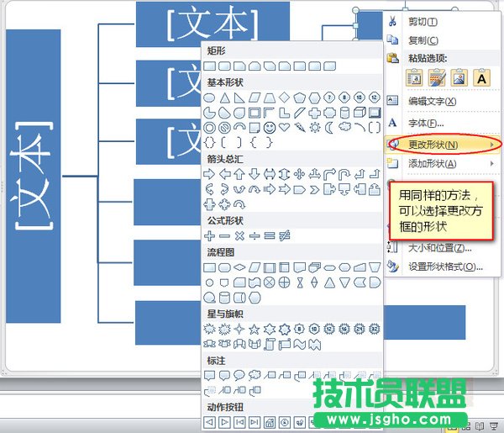Choose the Home action button shape

(x=270, y=422)
